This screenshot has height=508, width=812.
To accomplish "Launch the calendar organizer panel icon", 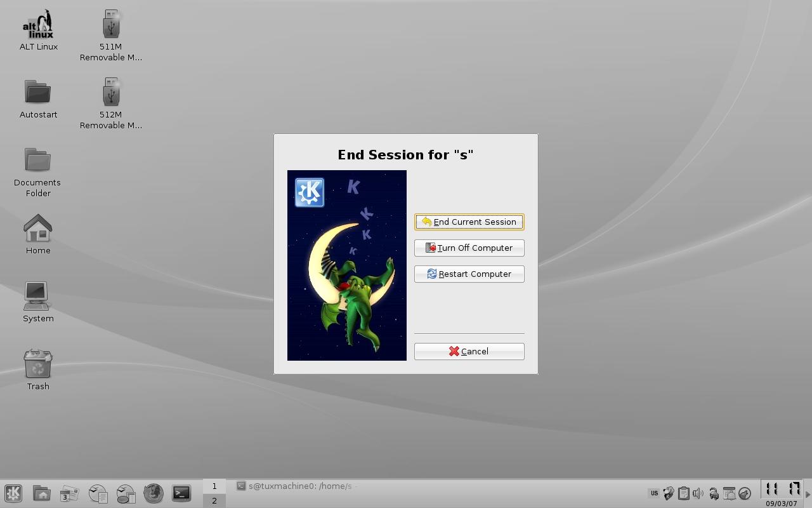I will coord(70,493).
